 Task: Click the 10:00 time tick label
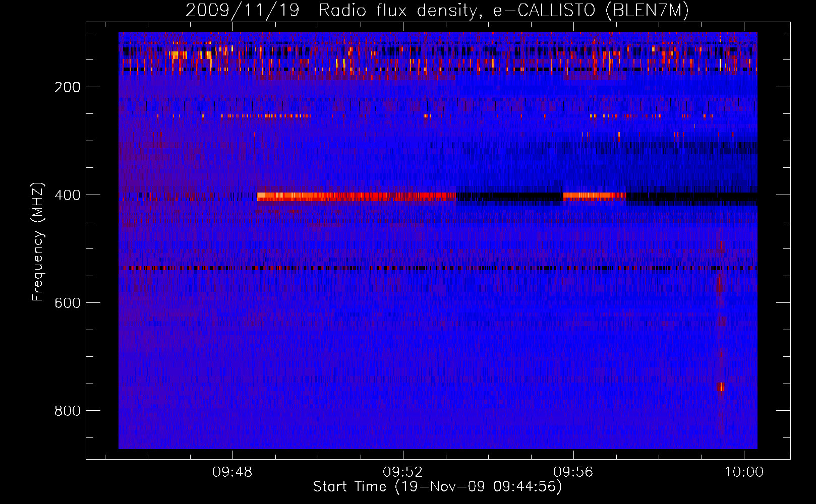click(744, 472)
